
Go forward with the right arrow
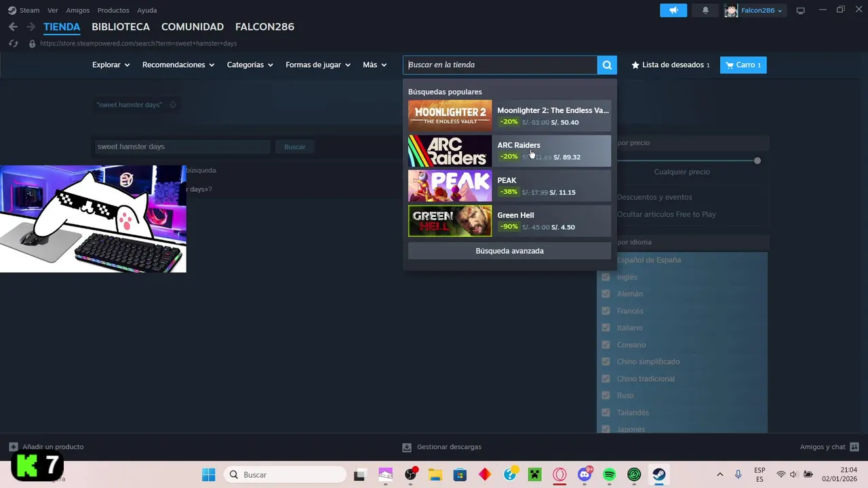click(31, 27)
